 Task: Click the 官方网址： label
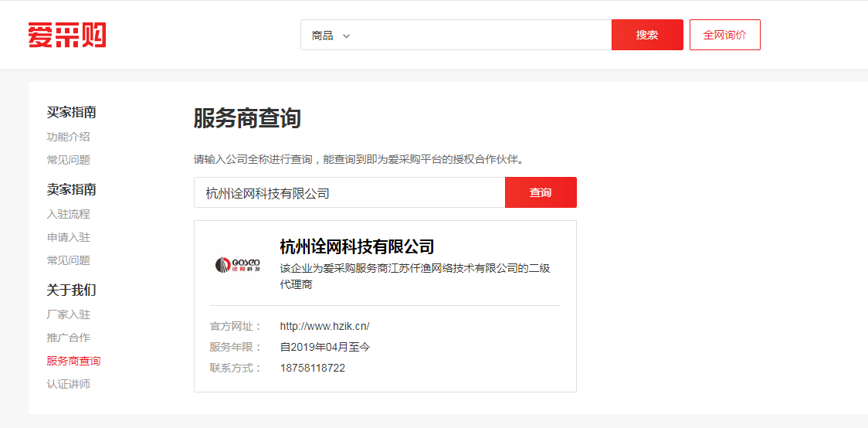pyautogui.click(x=236, y=326)
